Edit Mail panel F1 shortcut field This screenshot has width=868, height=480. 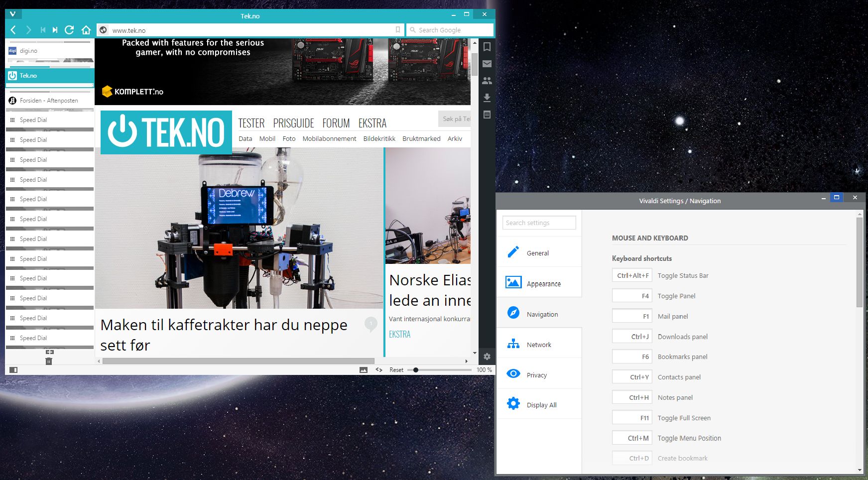(x=632, y=316)
